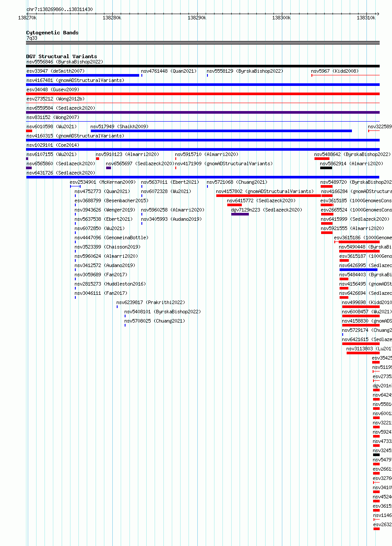
Task: Click the purple bar under nsv6559584
Action: click(x=203, y=112)
